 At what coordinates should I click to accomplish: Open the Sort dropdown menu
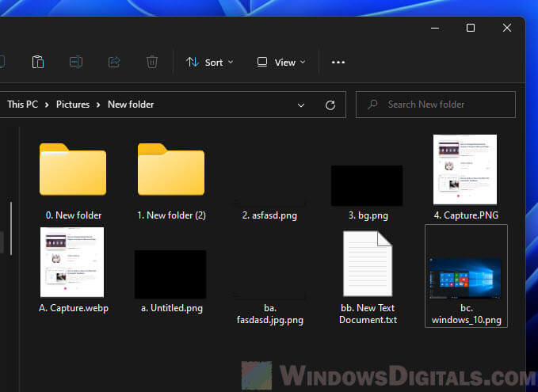point(209,62)
